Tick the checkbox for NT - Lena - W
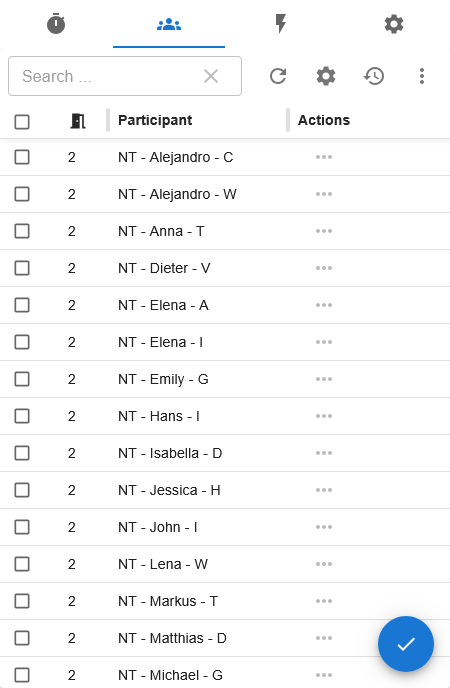Viewport: 450px width, 688px height. 22,564
